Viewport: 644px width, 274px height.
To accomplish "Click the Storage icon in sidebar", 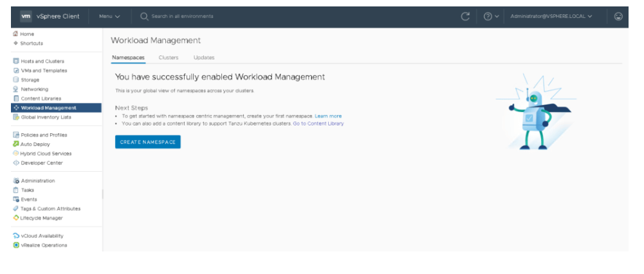I will click(x=16, y=80).
